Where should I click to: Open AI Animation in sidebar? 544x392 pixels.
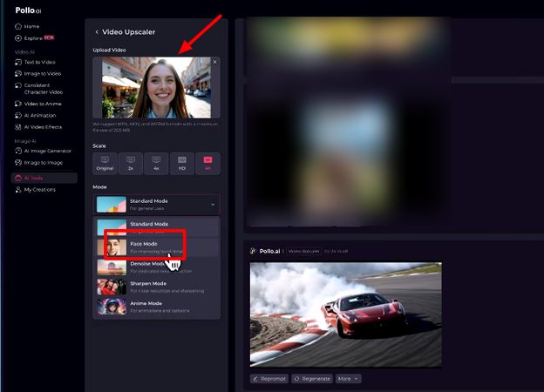tap(40, 114)
